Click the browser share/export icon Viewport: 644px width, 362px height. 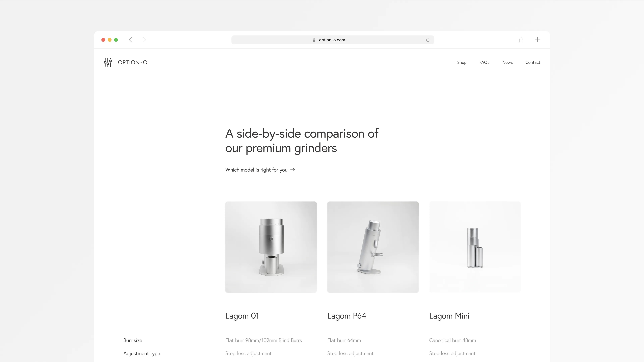(x=521, y=40)
